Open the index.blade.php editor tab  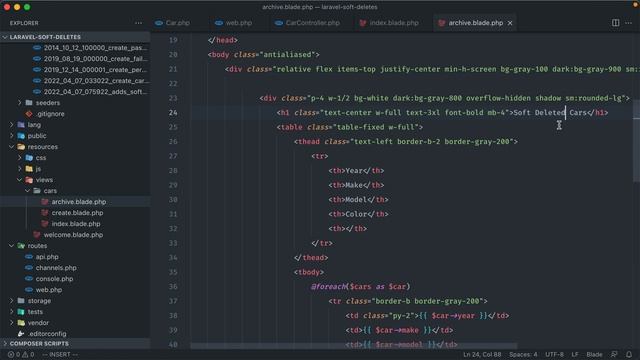389,23
